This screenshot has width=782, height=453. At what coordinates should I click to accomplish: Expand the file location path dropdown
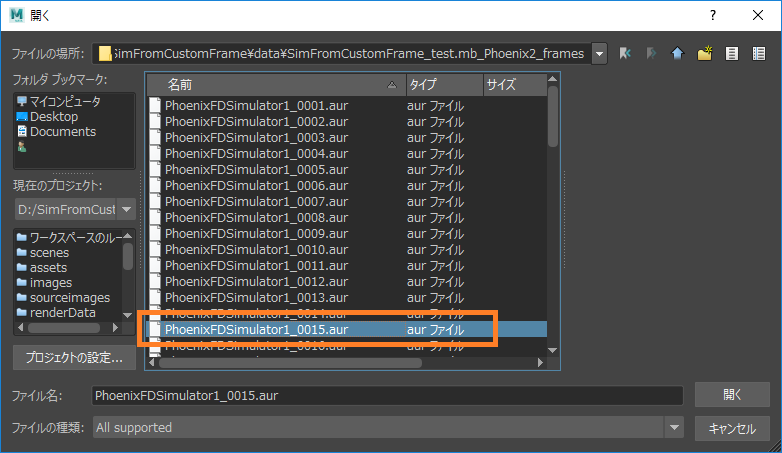coord(599,53)
